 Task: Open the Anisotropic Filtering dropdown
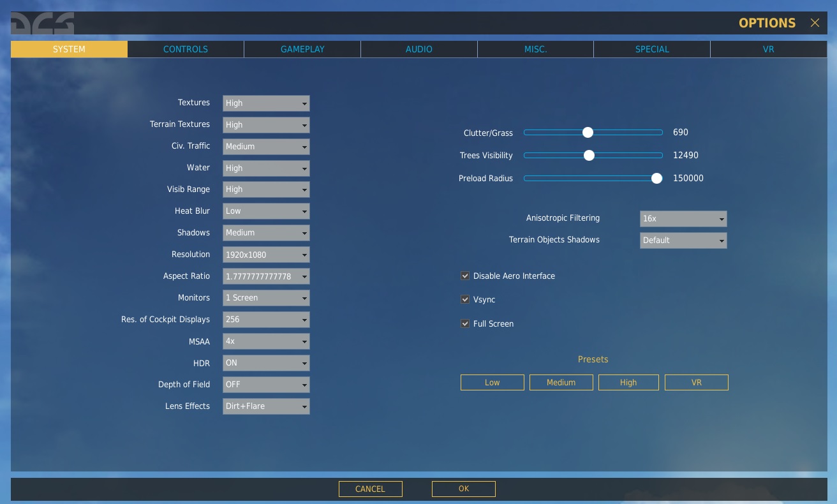coord(683,219)
